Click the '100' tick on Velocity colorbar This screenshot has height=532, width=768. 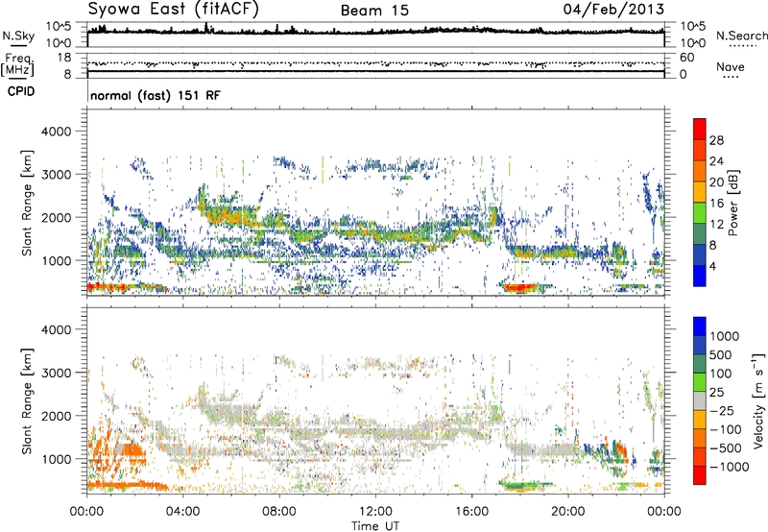coord(721,374)
